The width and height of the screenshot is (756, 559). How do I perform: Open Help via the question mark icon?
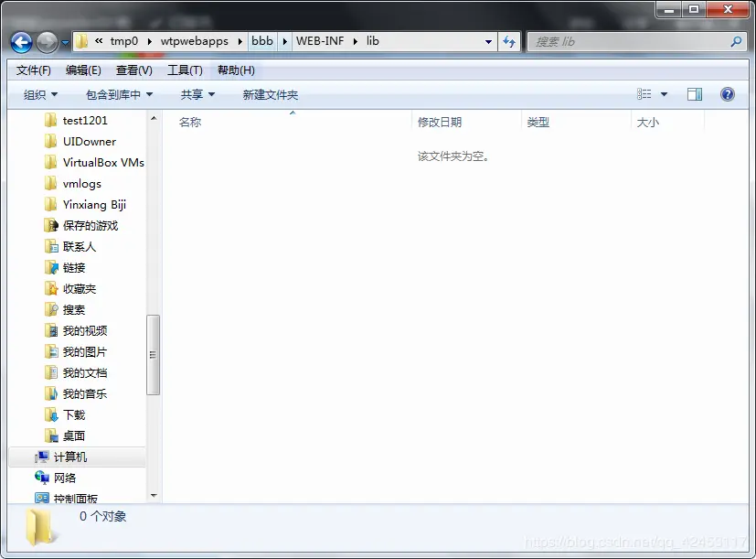(726, 94)
